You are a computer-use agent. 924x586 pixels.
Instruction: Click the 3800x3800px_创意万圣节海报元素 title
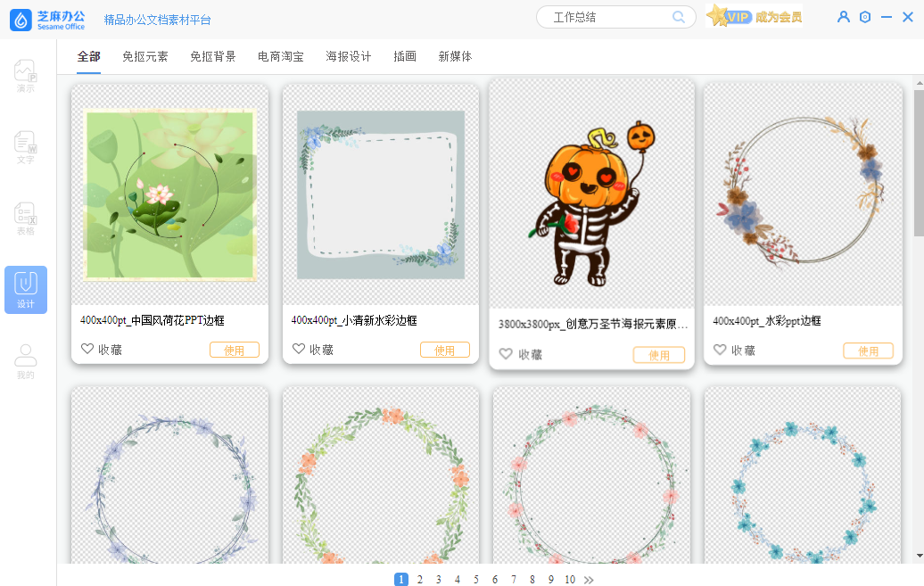(x=593, y=324)
